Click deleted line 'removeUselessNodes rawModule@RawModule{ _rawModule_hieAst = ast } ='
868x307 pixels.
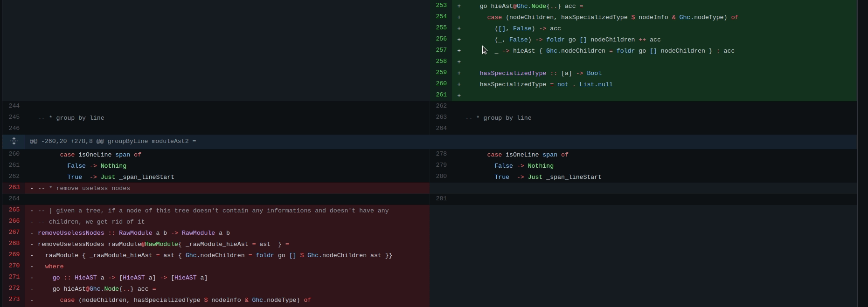click(164, 244)
